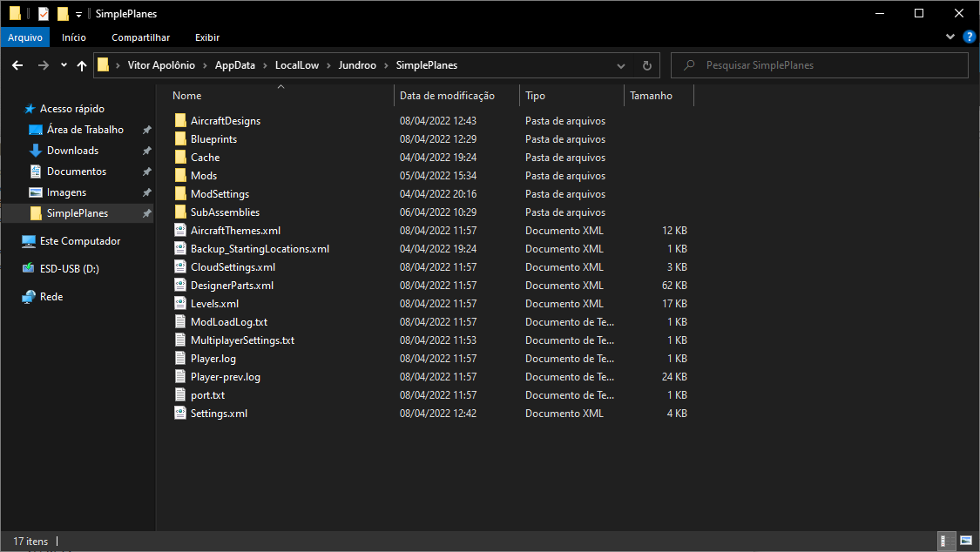Image resolution: width=980 pixels, height=552 pixels.
Task: Click the New folder quick access icon
Action: (x=63, y=14)
